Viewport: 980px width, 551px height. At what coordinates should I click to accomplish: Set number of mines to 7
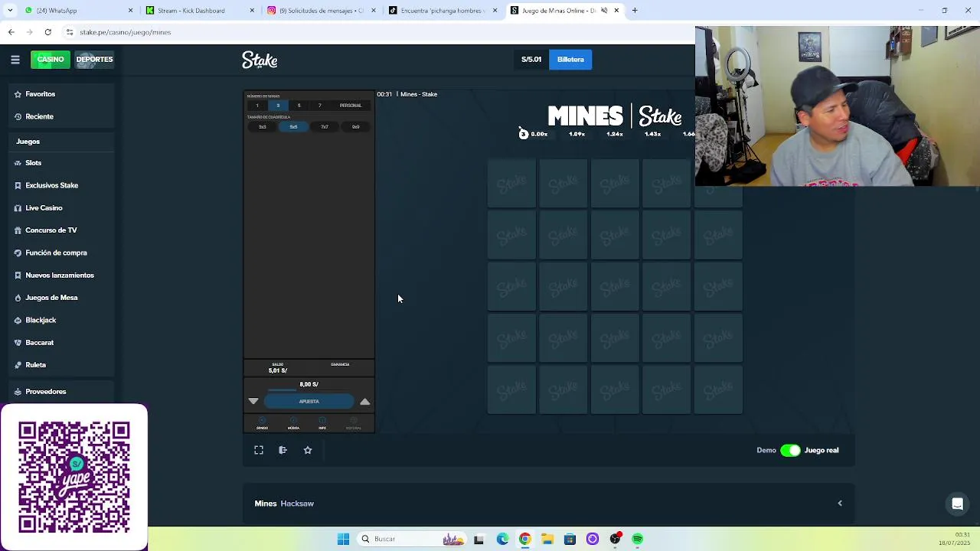(319, 106)
